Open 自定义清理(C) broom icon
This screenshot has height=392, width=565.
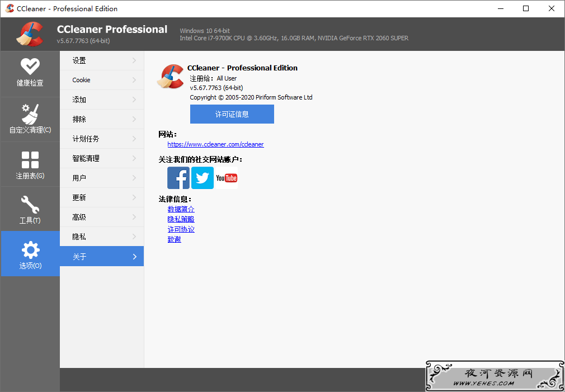30,119
